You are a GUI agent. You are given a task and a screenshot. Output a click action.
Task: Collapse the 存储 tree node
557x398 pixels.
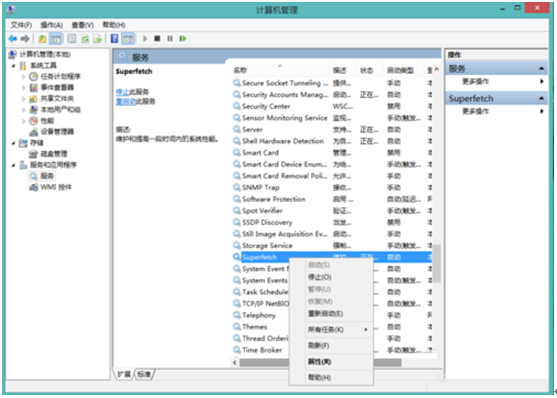coord(13,143)
